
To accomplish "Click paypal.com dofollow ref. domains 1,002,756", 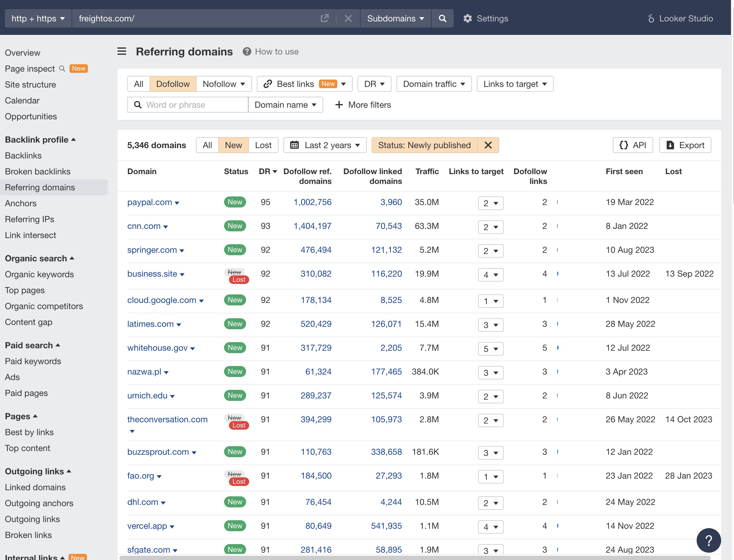I will 312,202.
